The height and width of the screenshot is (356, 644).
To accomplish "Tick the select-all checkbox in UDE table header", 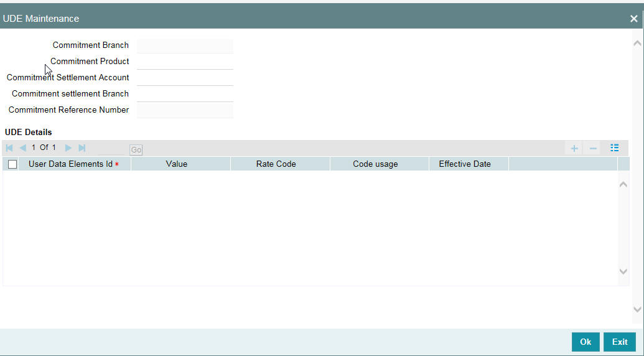I will click(x=12, y=164).
